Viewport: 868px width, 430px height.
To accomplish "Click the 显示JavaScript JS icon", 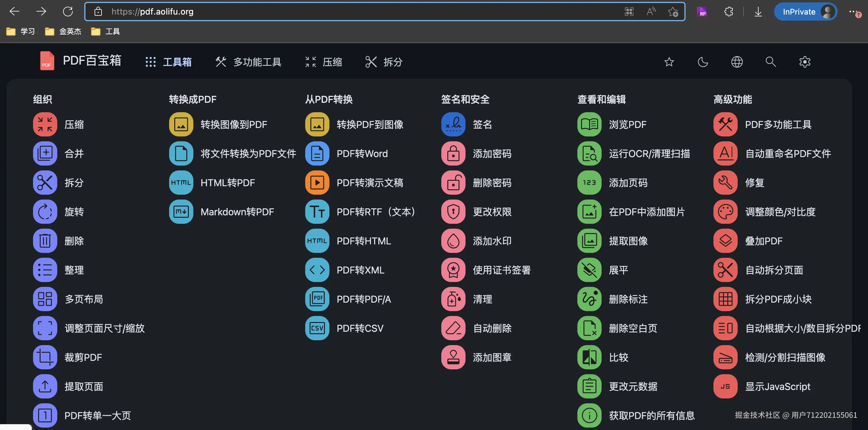I will 725,387.
